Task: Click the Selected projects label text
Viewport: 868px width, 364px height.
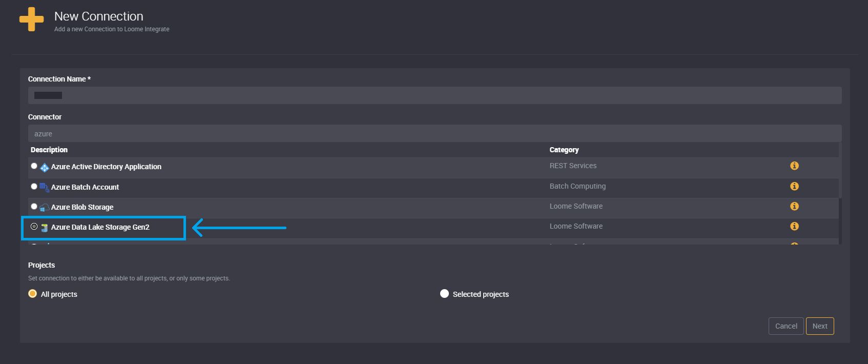Action: [x=481, y=294]
